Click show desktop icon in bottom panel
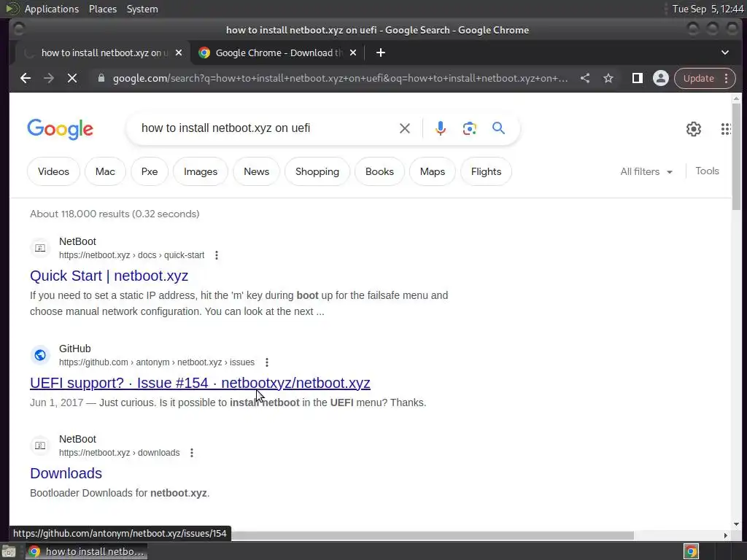 point(9,551)
